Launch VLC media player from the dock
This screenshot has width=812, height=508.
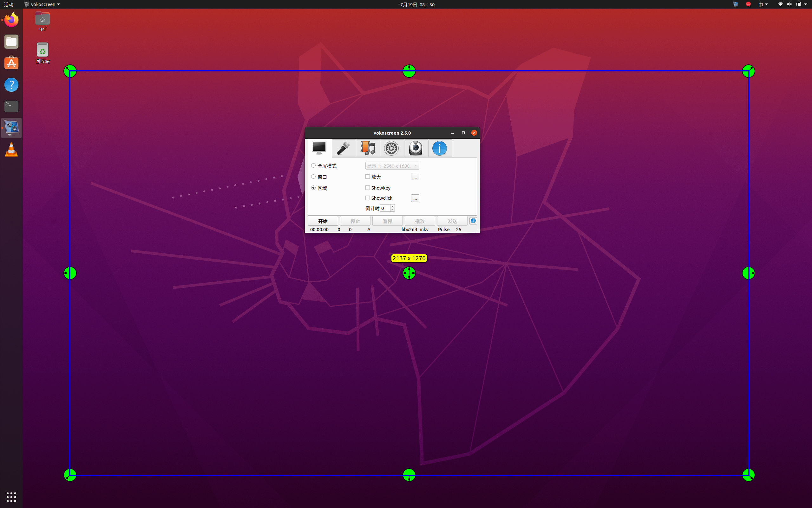coord(11,150)
